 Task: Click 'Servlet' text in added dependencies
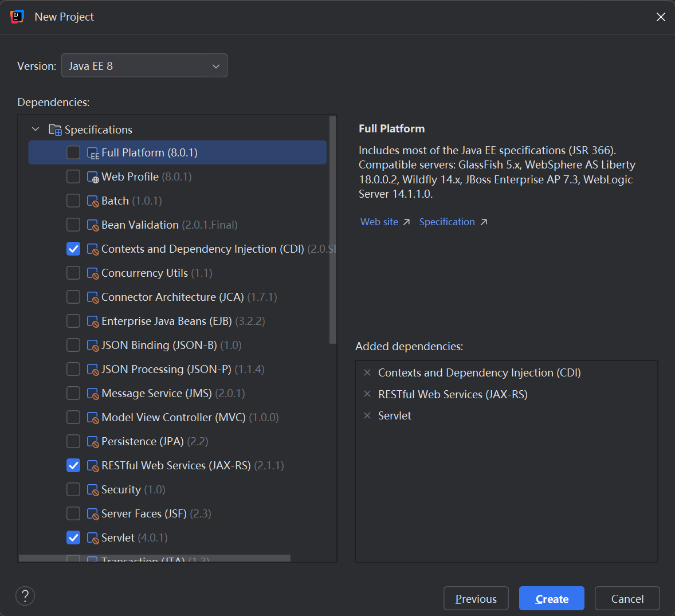394,415
